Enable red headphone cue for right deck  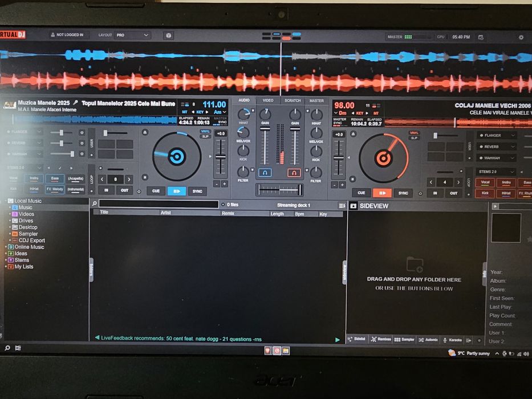coord(294,173)
